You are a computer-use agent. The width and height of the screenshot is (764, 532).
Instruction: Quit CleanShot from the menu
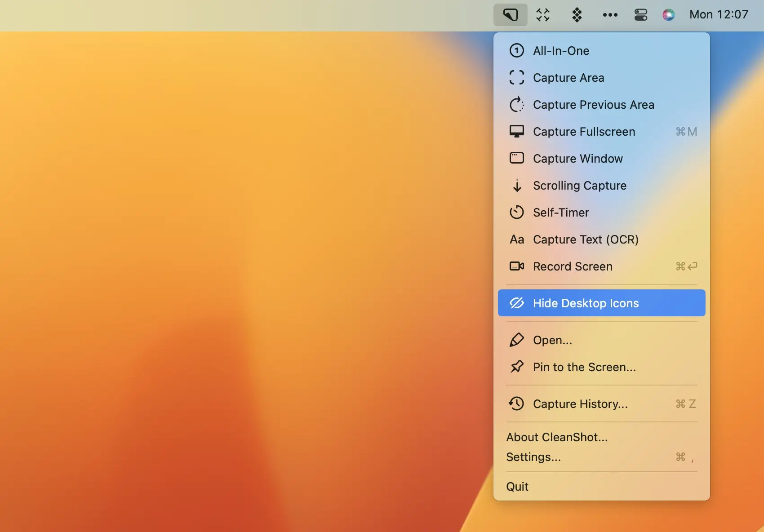[x=602, y=487]
